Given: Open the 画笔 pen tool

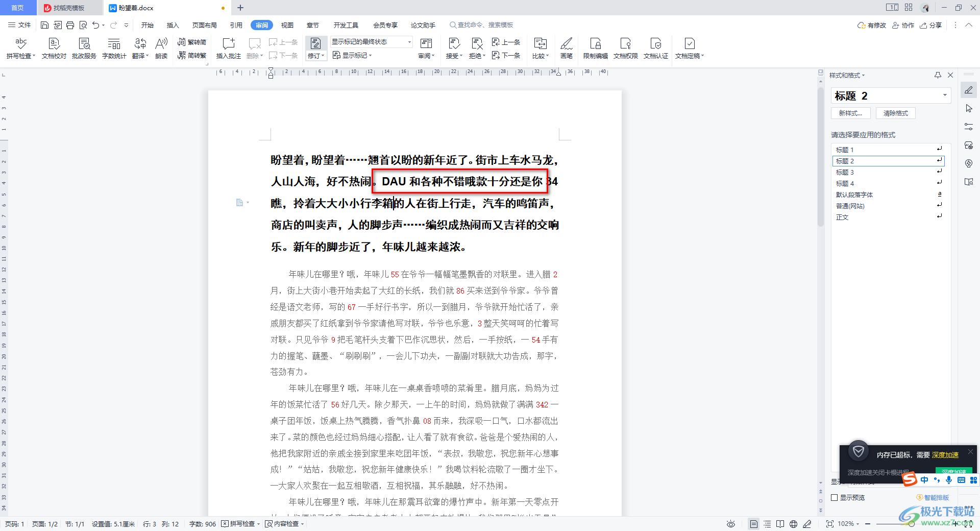Looking at the screenshot, I should [567, 48].
